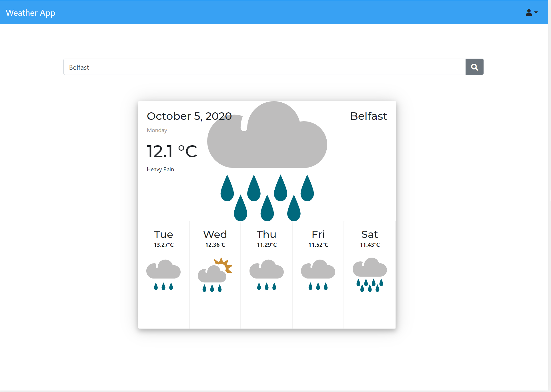Click the Belfast city name on card
The width and height of the screenshot is (551, 392).
tap(368, 116)
